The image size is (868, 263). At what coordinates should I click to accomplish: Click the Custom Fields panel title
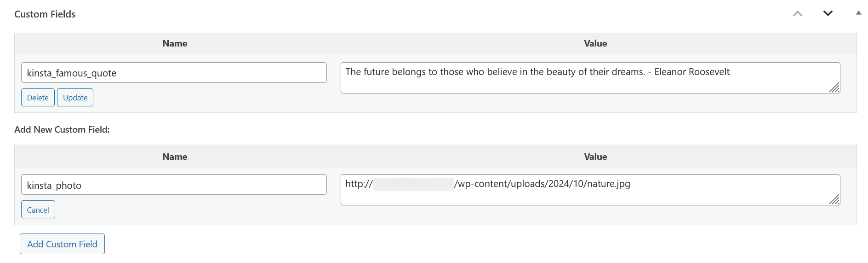click(x=45, y=14)
